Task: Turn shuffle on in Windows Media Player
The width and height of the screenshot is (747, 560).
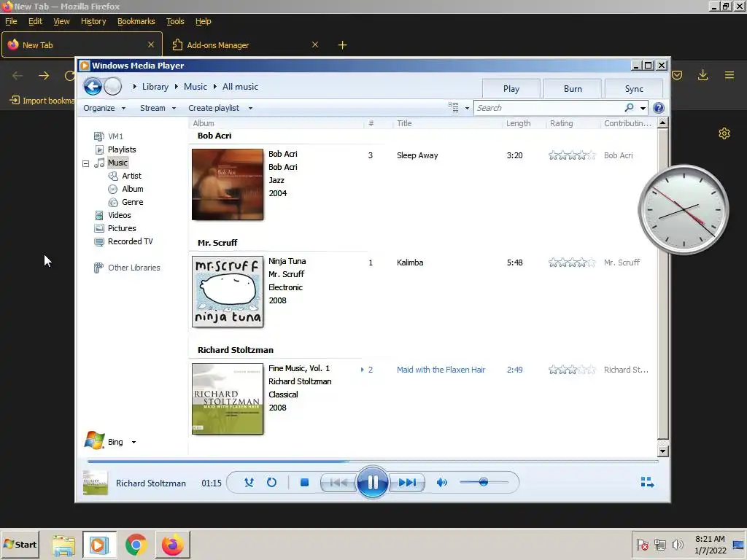Action: [x=249, y=483]
